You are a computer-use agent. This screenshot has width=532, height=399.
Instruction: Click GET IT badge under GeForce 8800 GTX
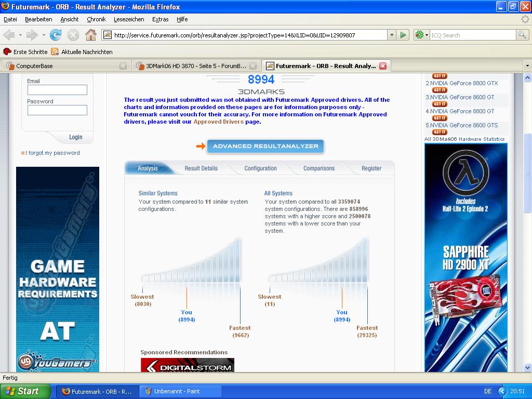(x=440, y=90)
